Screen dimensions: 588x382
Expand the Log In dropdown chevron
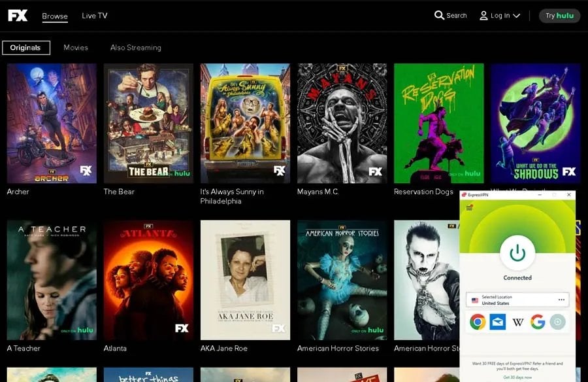[x=516, y=16]
